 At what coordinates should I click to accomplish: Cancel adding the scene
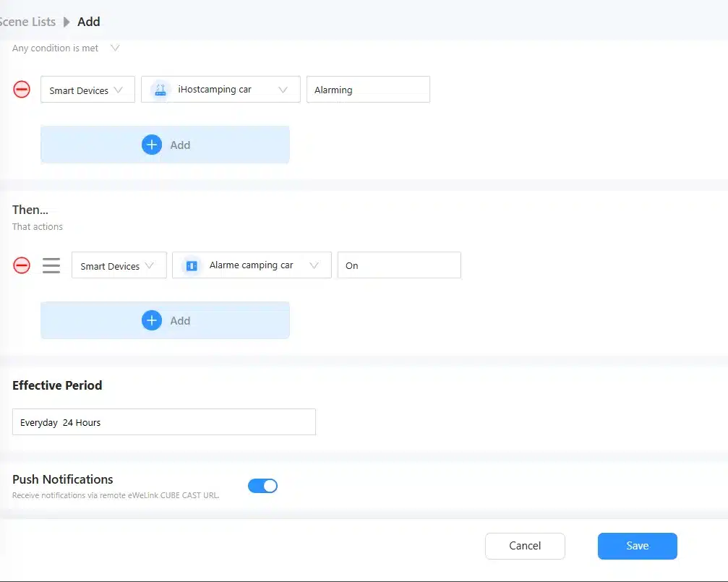pos(525,546)
